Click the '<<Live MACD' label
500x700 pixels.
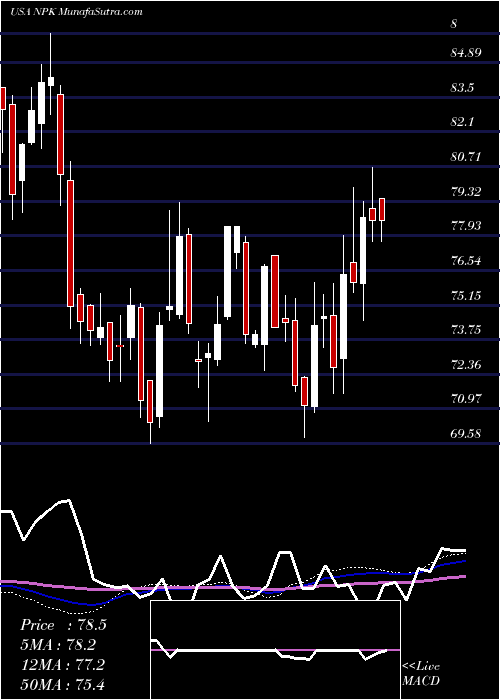(x=421, y=673)
